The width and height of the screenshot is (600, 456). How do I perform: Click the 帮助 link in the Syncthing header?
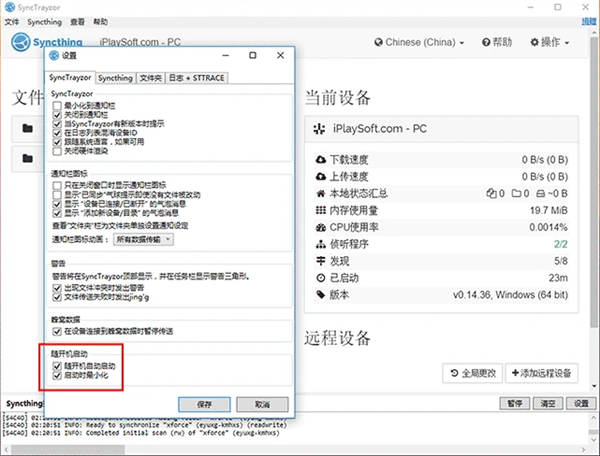click(x=497, y=42)
